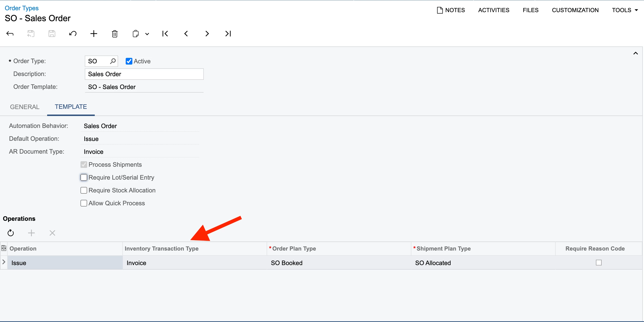This screenshot has height=322, width=644.
Task: Delete the current order type
Action: coord(115,34)
